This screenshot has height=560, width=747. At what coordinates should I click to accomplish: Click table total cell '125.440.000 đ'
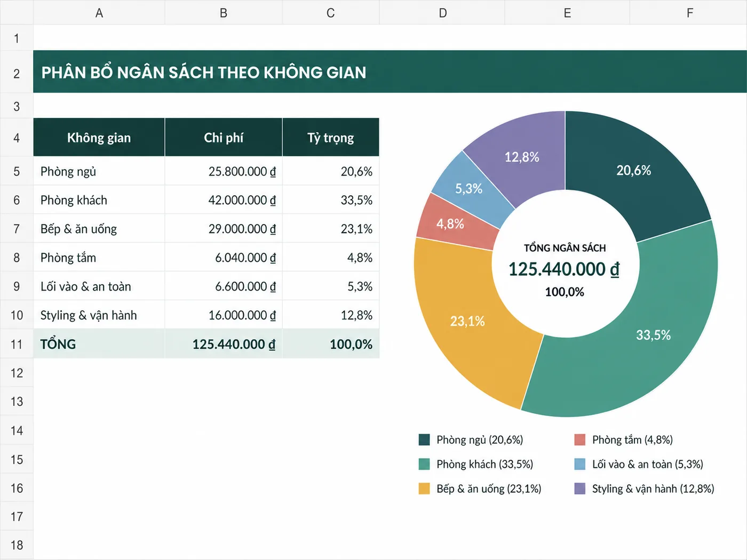click(x=224, y=344)
